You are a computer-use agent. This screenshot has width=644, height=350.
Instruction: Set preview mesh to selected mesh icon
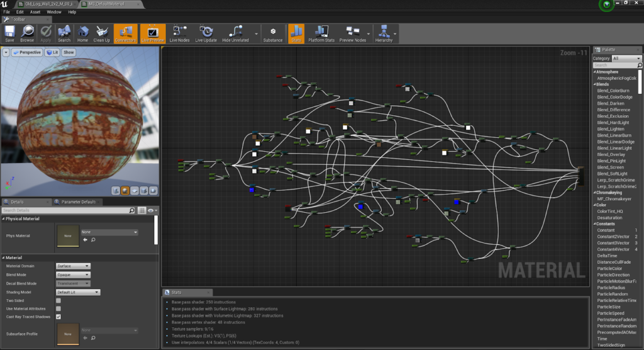click(x=153, y=191)
